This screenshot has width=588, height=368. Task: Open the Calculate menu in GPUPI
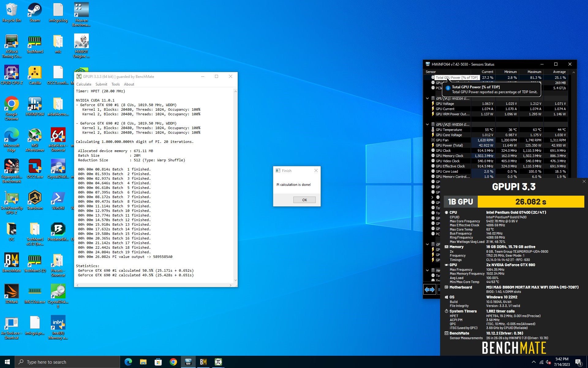[x=84, y=84]
